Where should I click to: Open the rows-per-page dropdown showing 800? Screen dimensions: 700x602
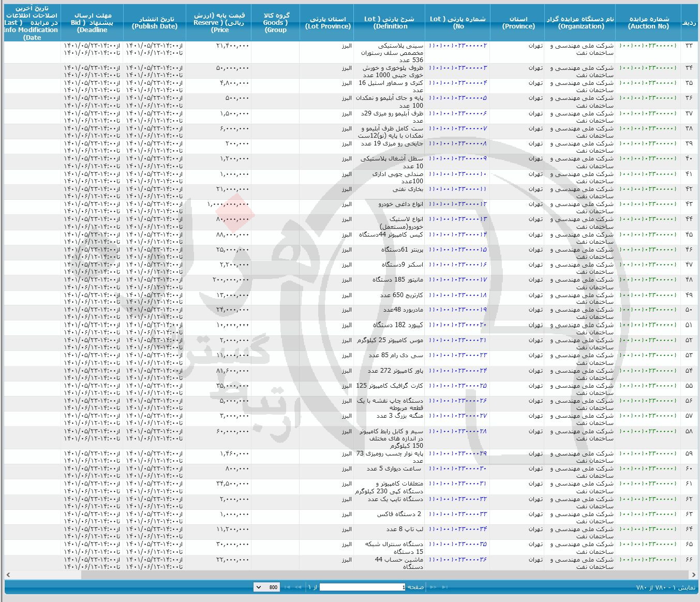(x=267, y=587)
